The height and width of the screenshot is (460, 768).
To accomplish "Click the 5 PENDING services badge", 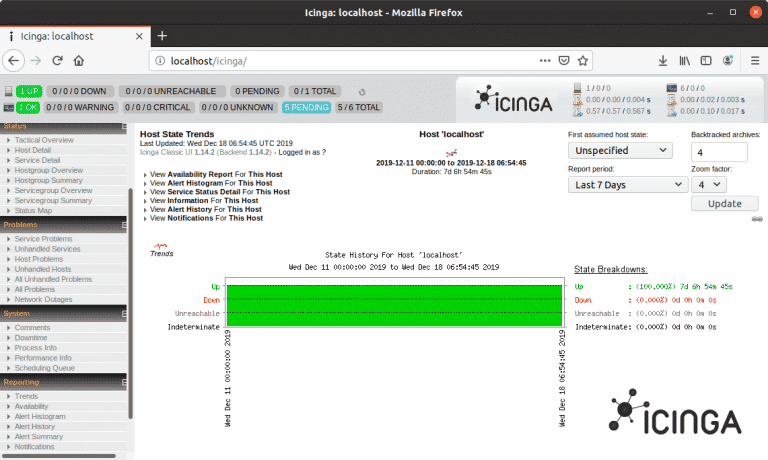I will click(307, 107).
